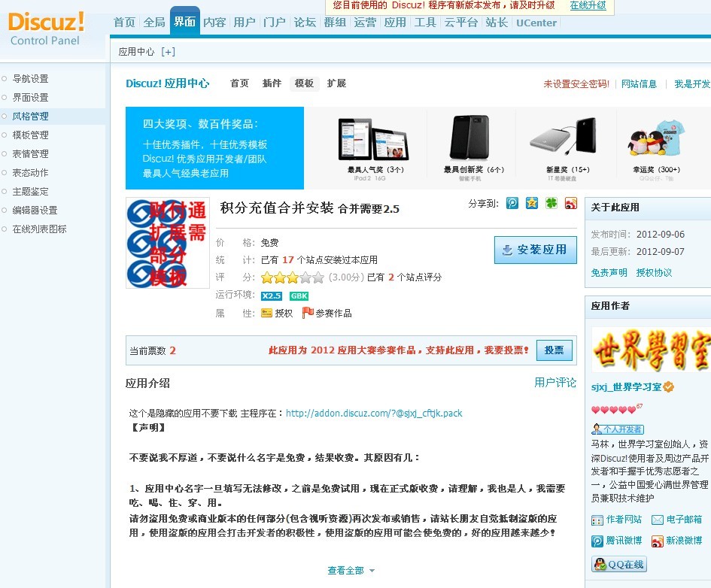Select the 界面 top navigation tab
This screenshot has height=588, width=711.
click(184, 22)
